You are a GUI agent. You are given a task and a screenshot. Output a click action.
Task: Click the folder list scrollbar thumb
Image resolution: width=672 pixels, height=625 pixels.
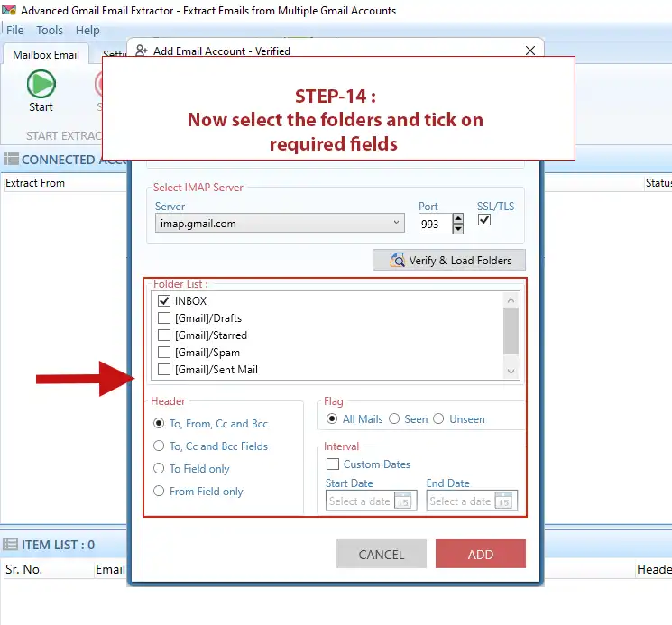pyautogui.click(x=511, y=331)
